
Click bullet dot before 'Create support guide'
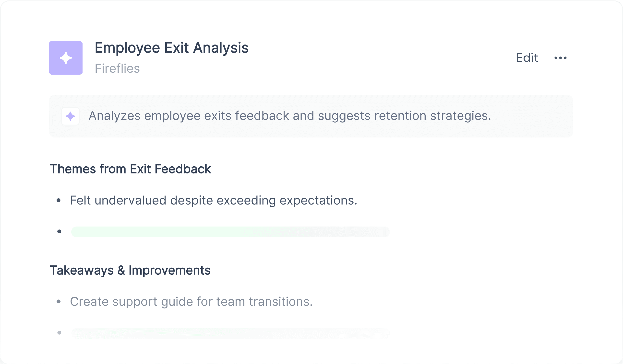tap(59, 302)
